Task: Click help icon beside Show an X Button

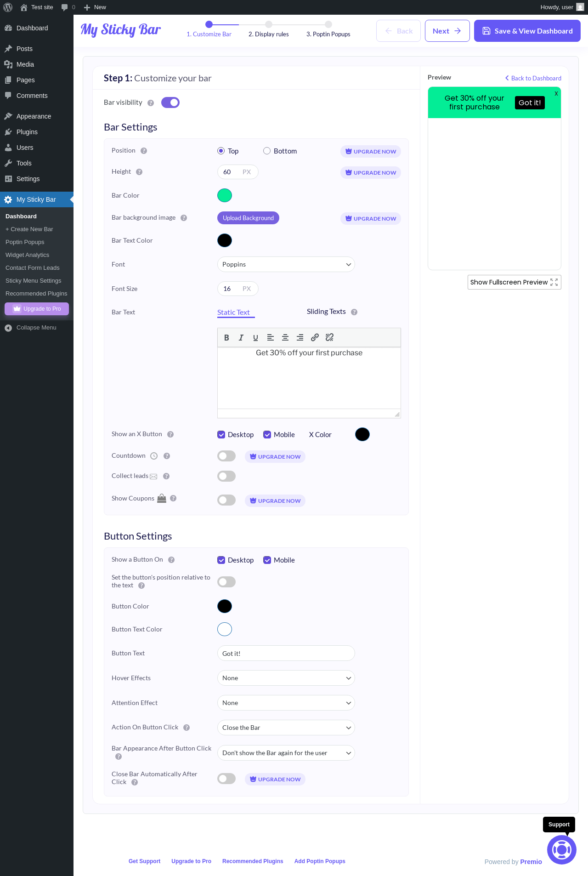Action: point(170,434)
